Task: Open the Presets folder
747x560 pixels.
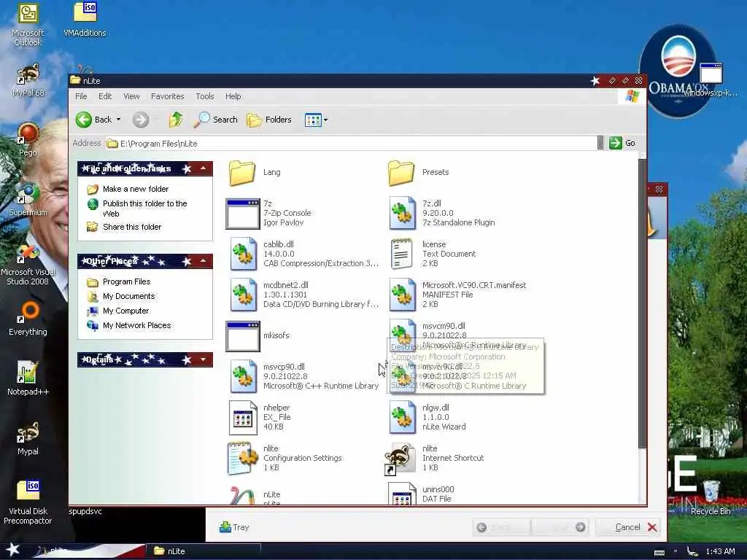Action: 401,173
